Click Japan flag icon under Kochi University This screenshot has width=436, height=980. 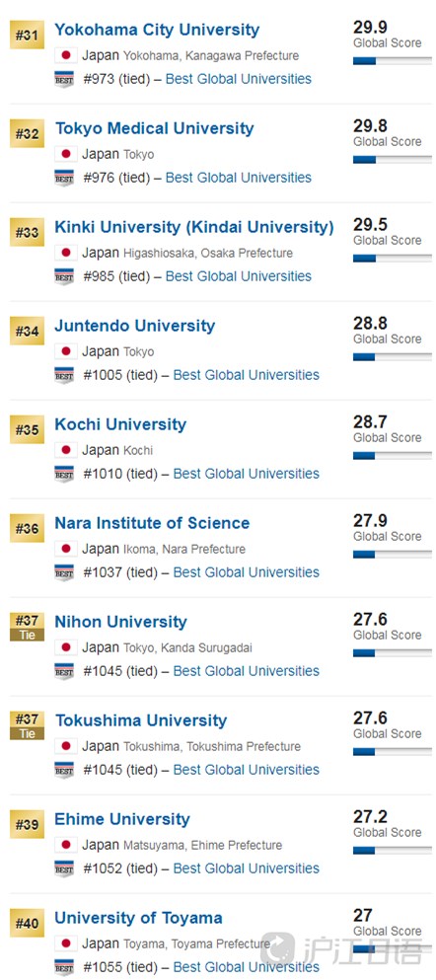pyautogui.click(x=65, y=450)
